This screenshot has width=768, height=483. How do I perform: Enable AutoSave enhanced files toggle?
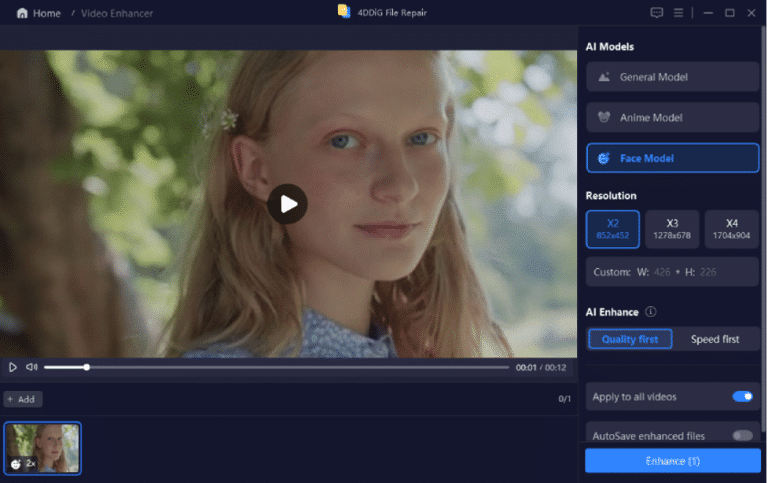[x=742, y=435]
